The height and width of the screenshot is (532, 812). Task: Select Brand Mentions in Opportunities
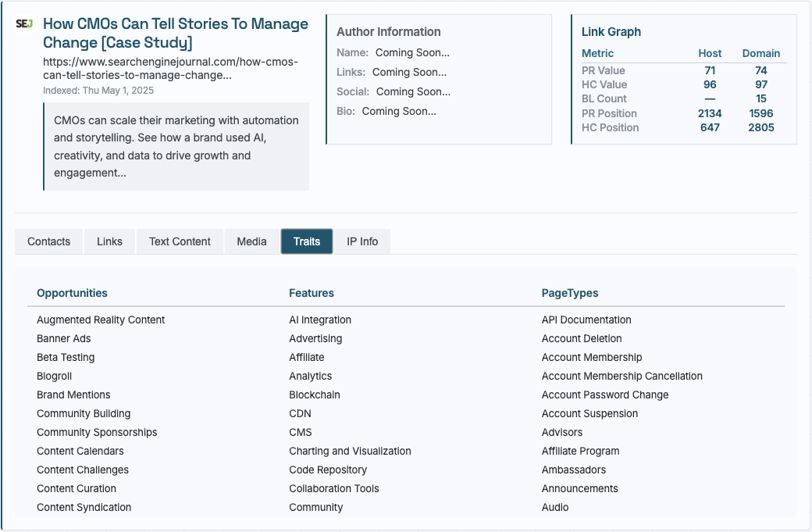click(x=73, y=395)
